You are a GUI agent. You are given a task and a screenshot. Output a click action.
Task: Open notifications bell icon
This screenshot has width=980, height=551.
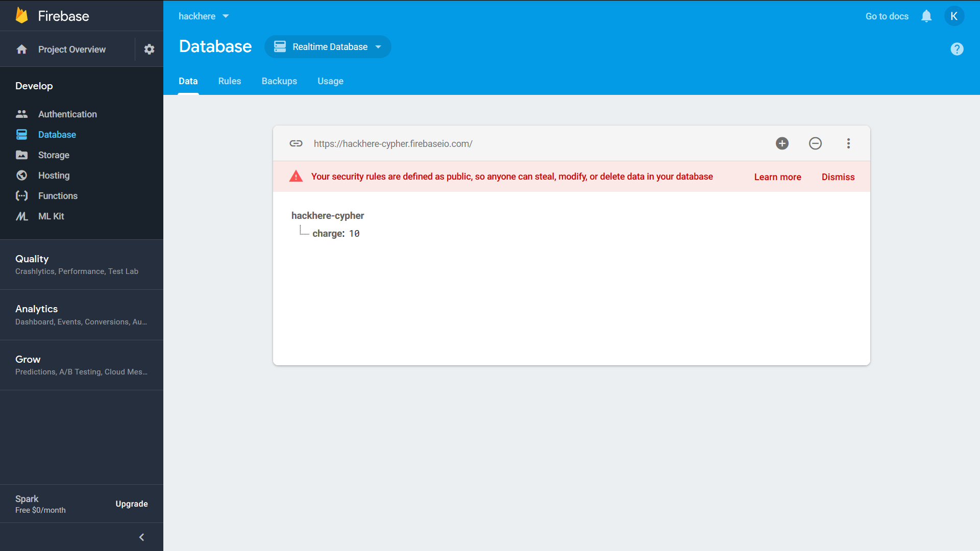[x=926, y=16]
